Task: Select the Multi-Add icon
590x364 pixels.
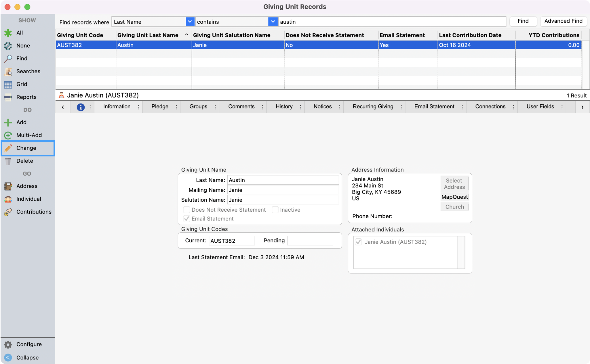Action: (8, 135)
